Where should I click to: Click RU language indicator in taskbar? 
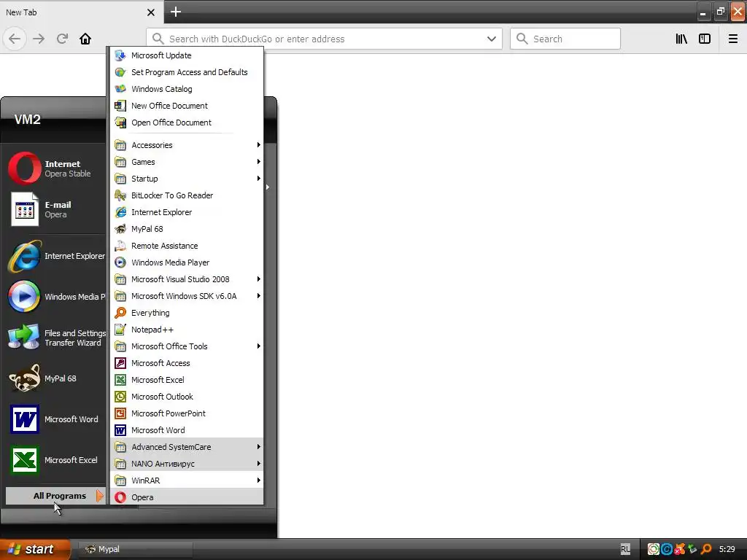coord(625,549)
